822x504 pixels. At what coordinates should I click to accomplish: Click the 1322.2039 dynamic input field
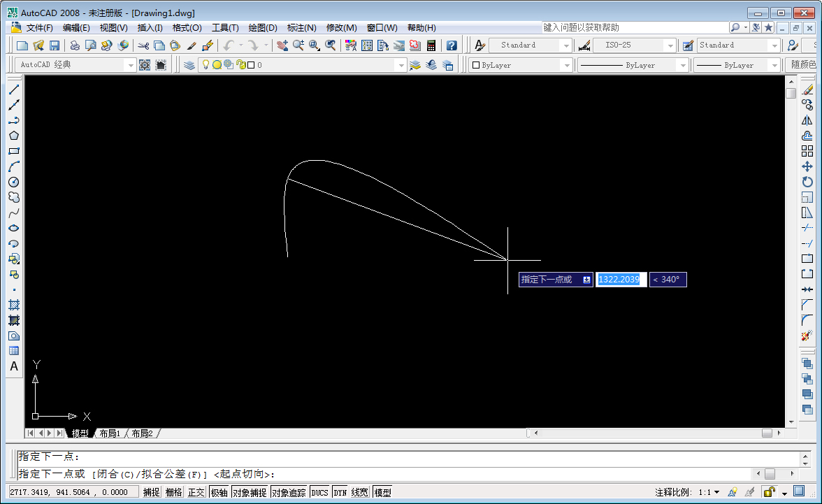click(619, 280)
